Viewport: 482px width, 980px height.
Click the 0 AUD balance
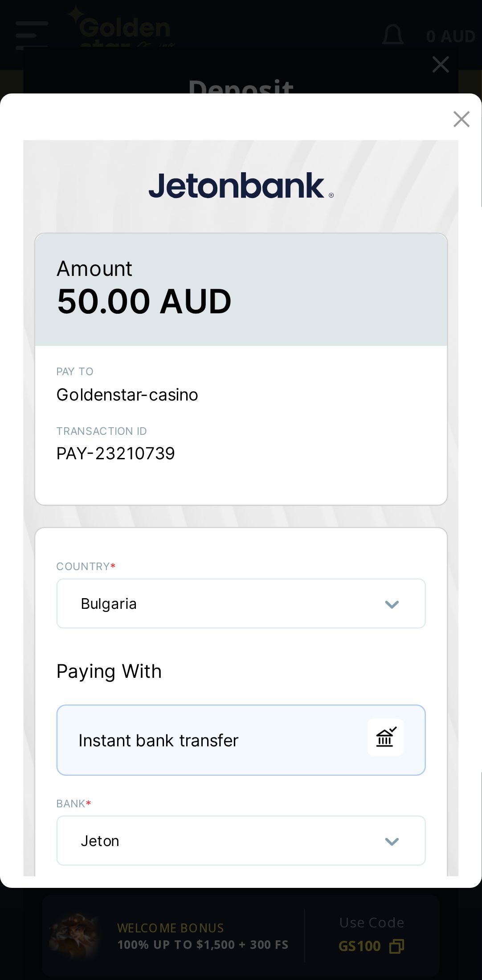450,36
